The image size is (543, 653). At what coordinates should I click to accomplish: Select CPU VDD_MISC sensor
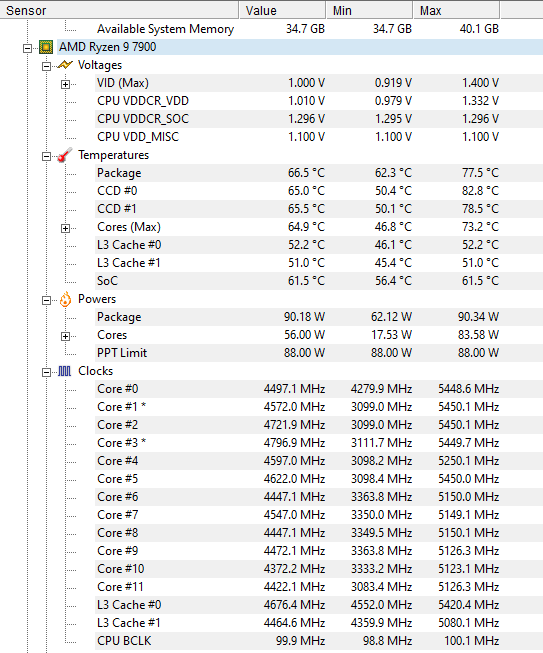(x=138, y=137)
